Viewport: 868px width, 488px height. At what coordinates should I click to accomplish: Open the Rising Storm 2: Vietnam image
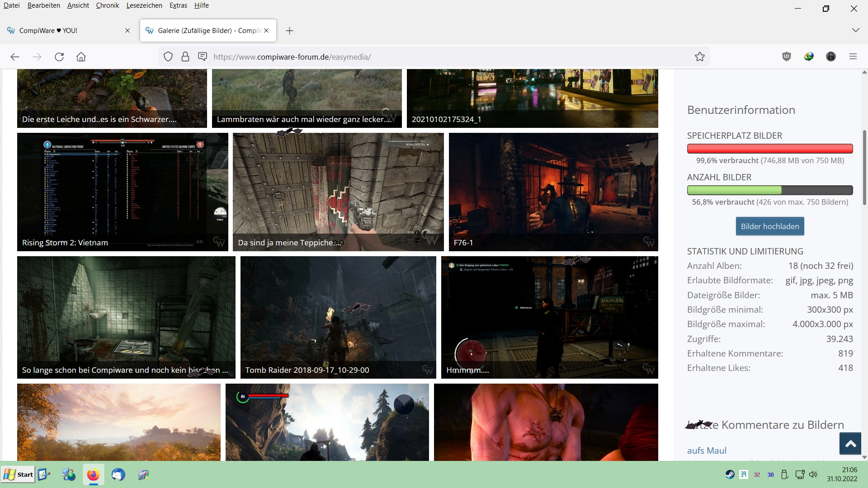(123, 192)
